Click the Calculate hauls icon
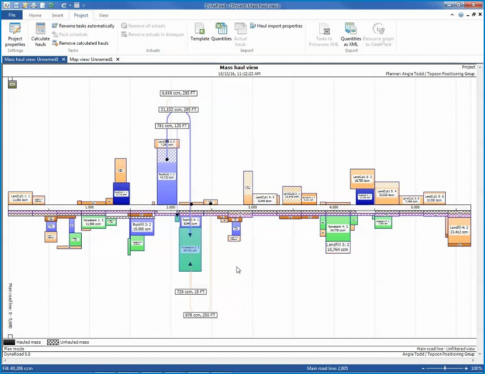 40,35
